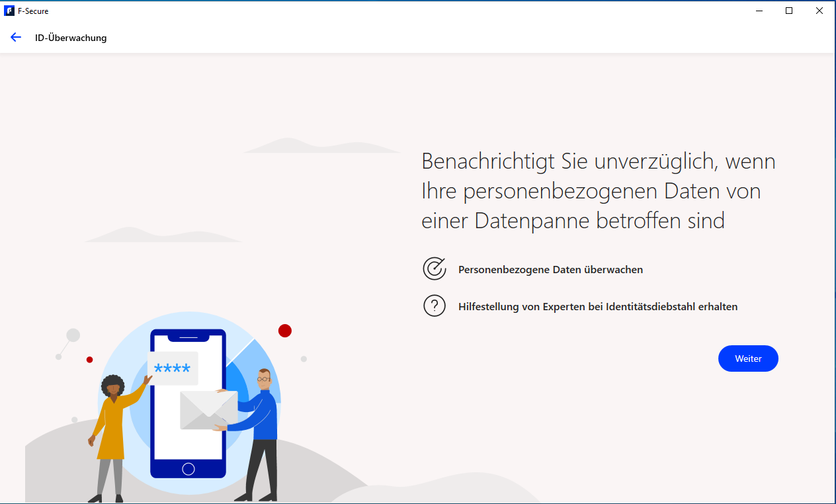The image size is (836, 504).
Task: Maximize the F-Secure window
Action: click(789, 11)
